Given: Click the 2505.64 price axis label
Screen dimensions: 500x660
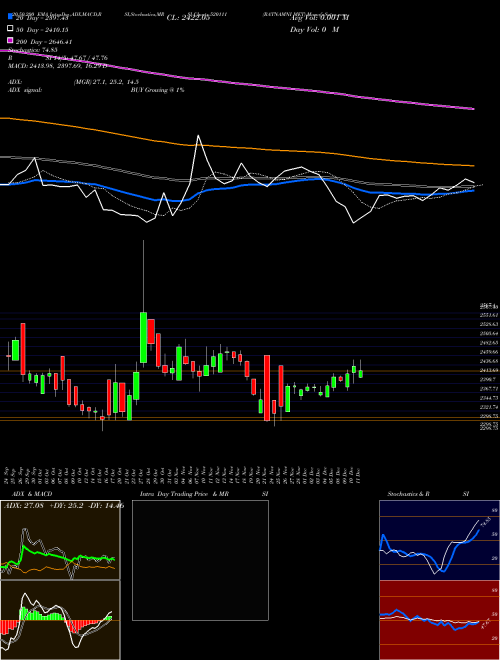Looking at the screenshot, I should point(487,333).
